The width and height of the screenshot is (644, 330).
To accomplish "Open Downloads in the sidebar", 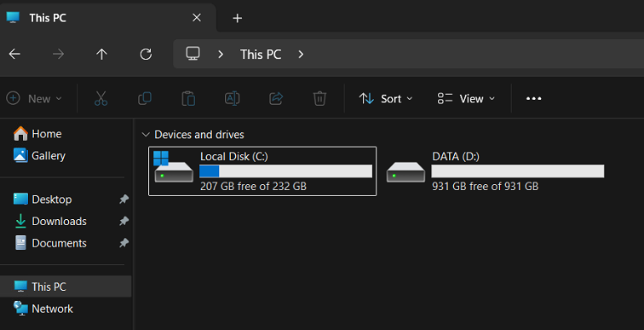I will coord(59,221).
